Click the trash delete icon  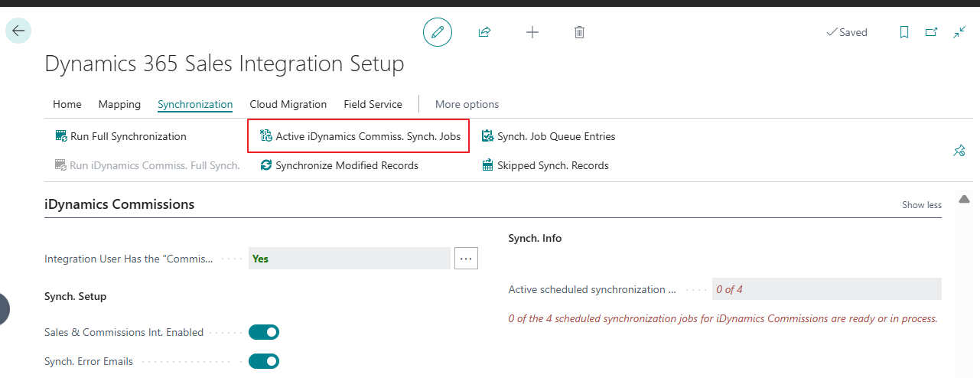(x=579, y=32)
